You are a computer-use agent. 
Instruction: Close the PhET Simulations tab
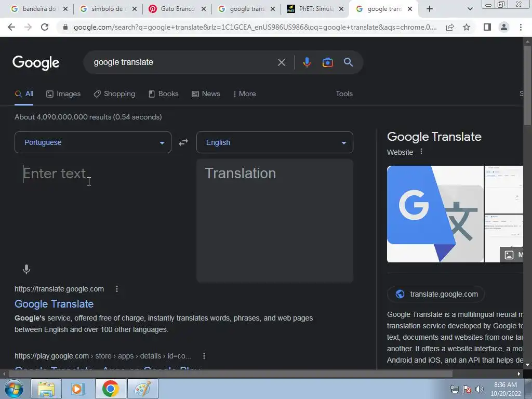(x=341, y=9)
